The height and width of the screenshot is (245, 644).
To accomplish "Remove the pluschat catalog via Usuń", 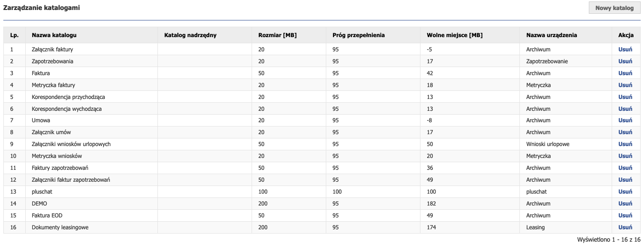I will [x=625, y=192].
